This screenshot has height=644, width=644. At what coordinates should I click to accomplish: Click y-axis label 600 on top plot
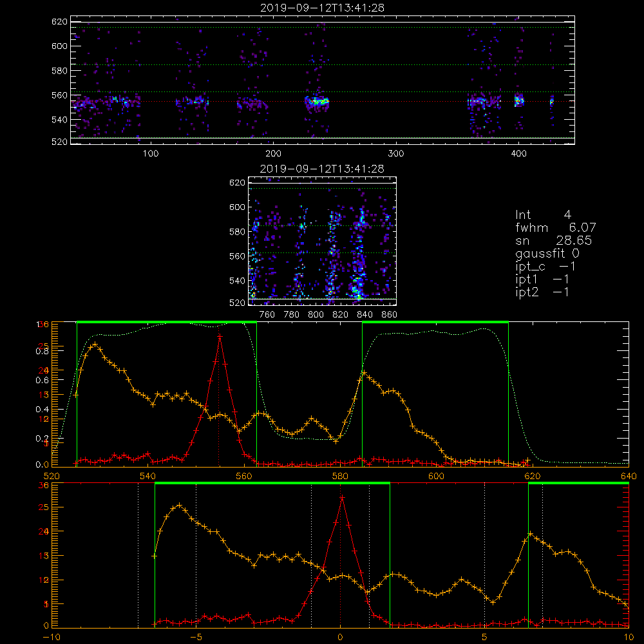(x=59, y=46)
